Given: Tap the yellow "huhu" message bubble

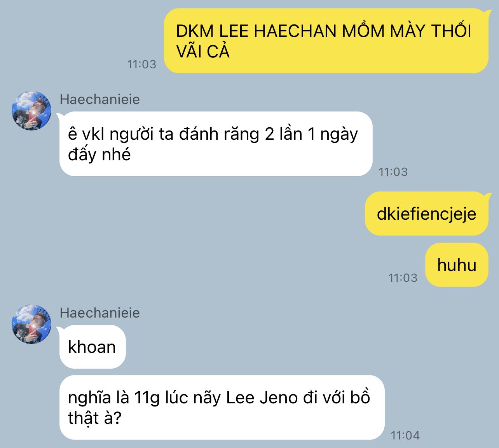Looking at the screenshot, I should [x=457, y=265].
